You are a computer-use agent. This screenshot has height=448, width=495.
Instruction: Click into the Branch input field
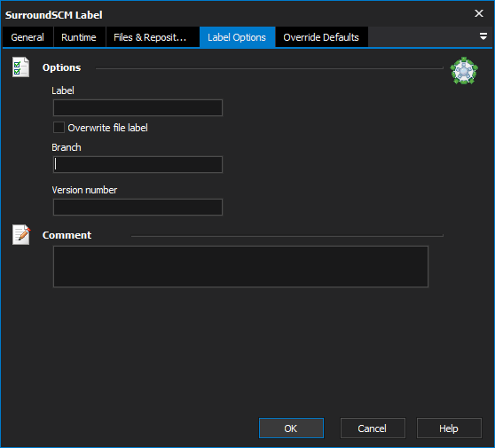138,164
